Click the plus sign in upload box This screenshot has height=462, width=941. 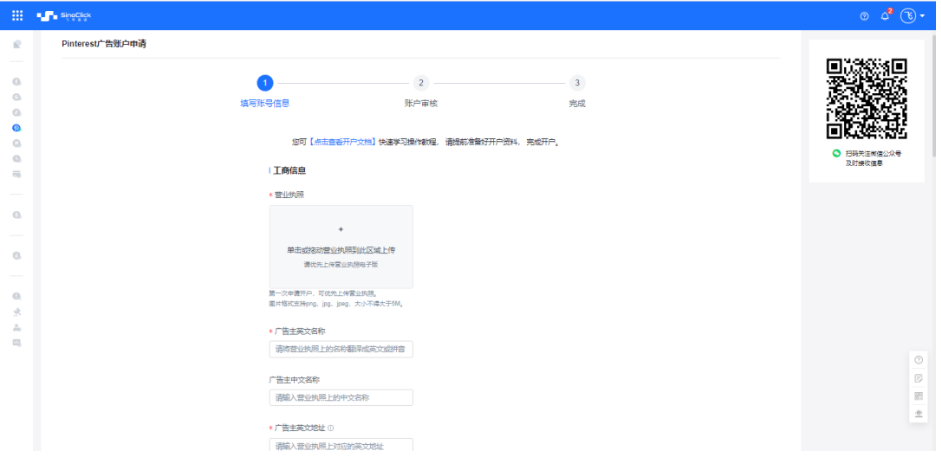[341, 229]
